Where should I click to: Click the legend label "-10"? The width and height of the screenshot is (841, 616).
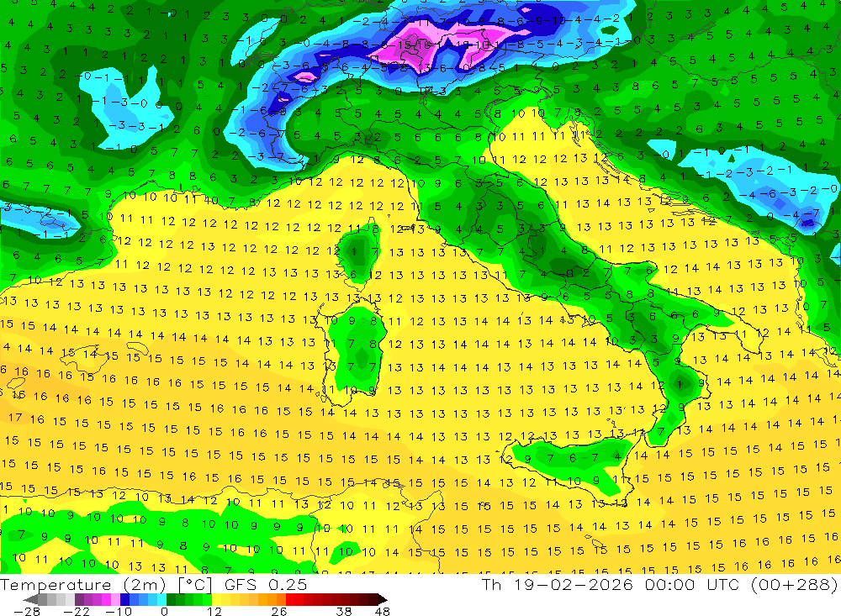point(119,611)
